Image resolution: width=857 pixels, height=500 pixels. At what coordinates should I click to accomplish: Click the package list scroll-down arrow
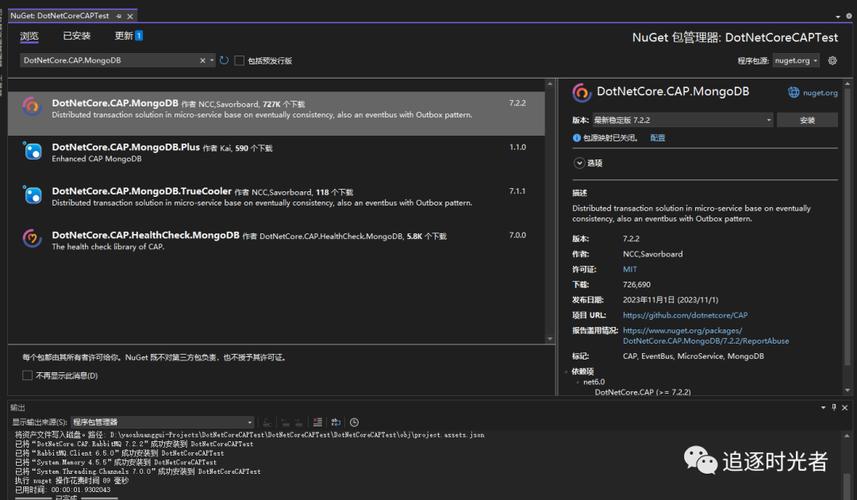[x=550, y=339]
